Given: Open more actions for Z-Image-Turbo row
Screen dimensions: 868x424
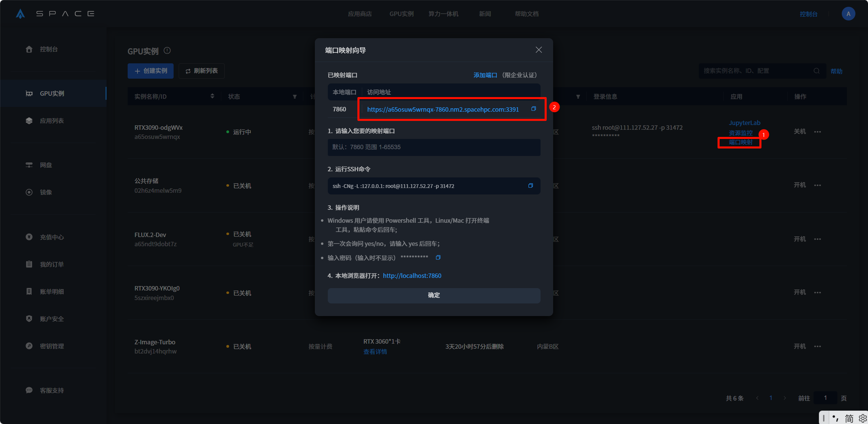Looking at the screenshot, I should pos(817,346).
